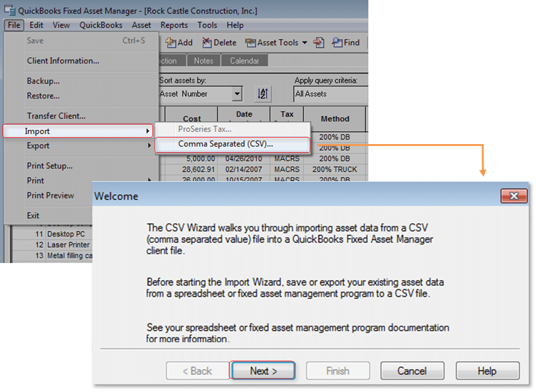This screenshot has width=536, height=392.
Task: Close the Welcome wizard dialog
Action: [x=514, y=196]
